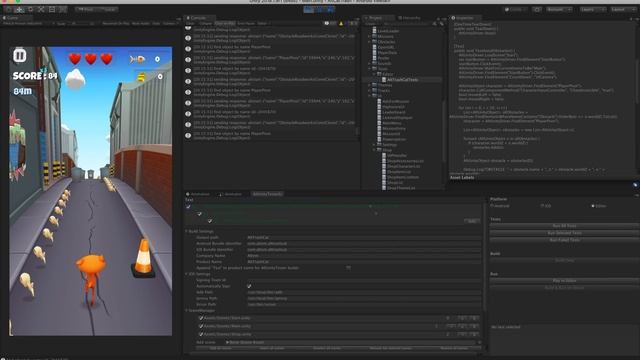This screenshot has width=640, height=360.
Task: Click the Run All Tests button
Action: (x=564, y=226)
